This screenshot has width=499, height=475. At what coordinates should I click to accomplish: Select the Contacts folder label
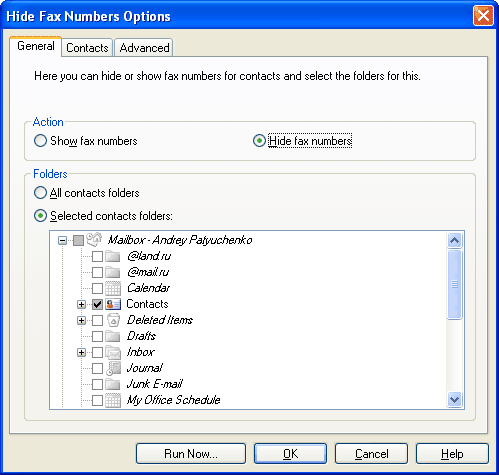tap(147, 304)
